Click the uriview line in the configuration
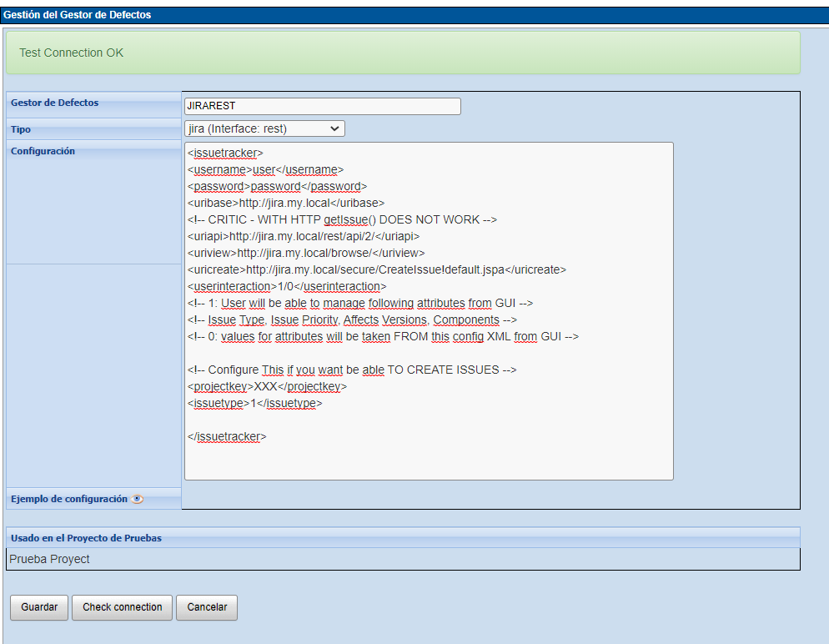 (x=306, y=254)
